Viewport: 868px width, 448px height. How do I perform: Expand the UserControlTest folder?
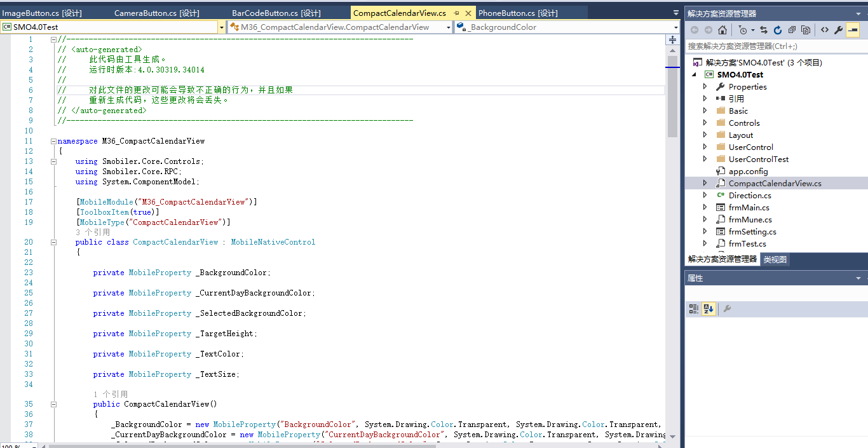tap(705, 160)
